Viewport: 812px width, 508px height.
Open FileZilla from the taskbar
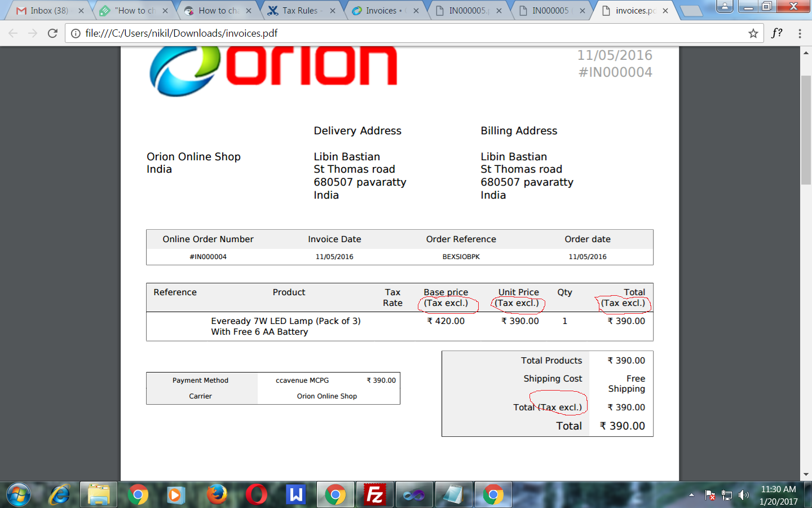point(374,495)
